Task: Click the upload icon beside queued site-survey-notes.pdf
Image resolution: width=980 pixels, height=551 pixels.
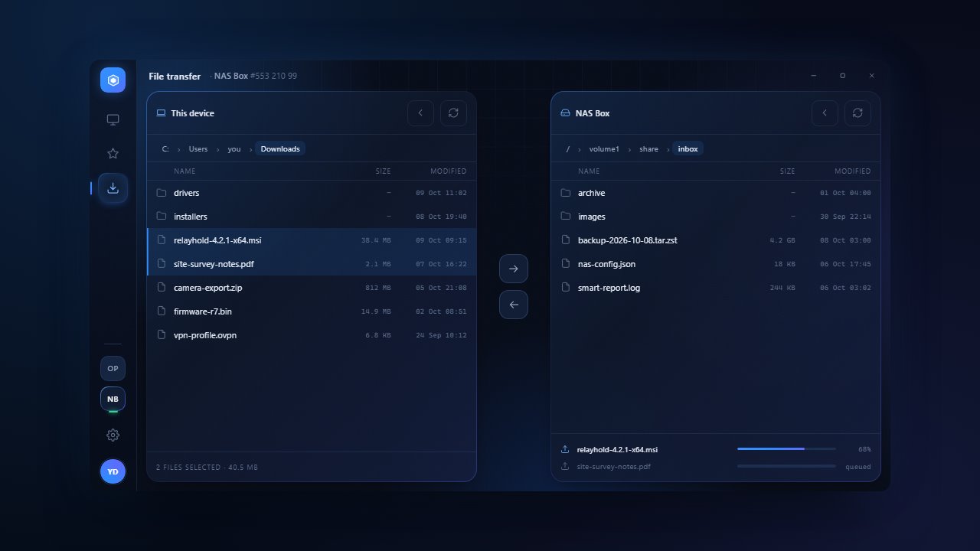Action: pyautogui.click(x=565, y=466)
